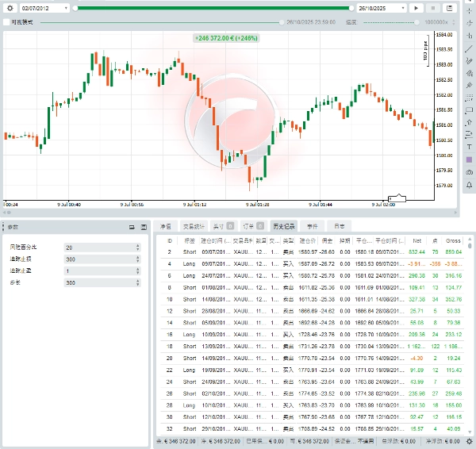
Task: Open the 日志 tab
Action: tap(339, 226)
